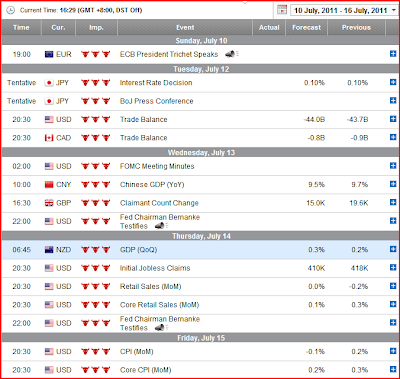Viewport: 400px width, 379px height.
Task: Expand the Core CPI (MoM) row
Action: coord(393,369)
